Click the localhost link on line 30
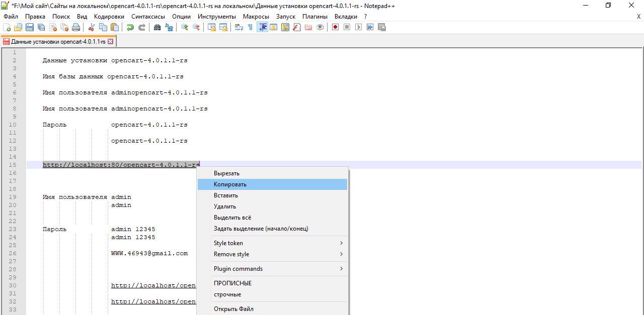Image resolution: width=644 pixels, height=315 pixels. (x=153, y=285)
